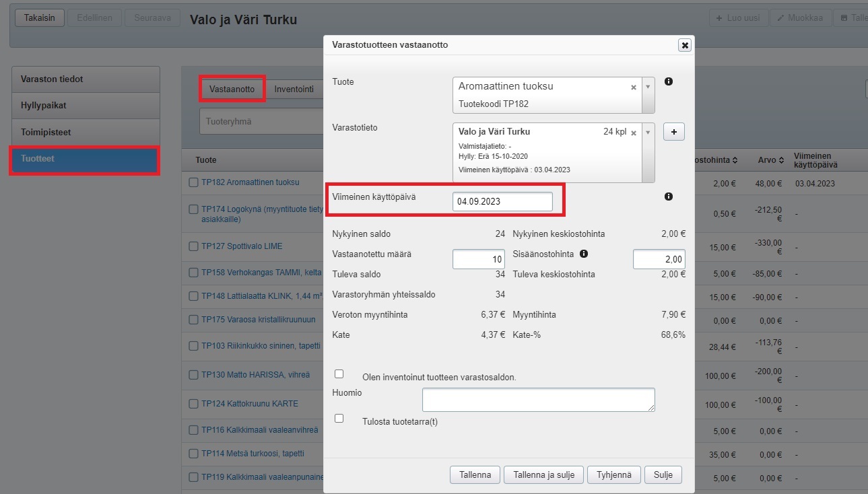Screen dimensions: 868x494
Task: Clear the Aromaattinen tuoksu product selection
Action: tap(633, 87)
